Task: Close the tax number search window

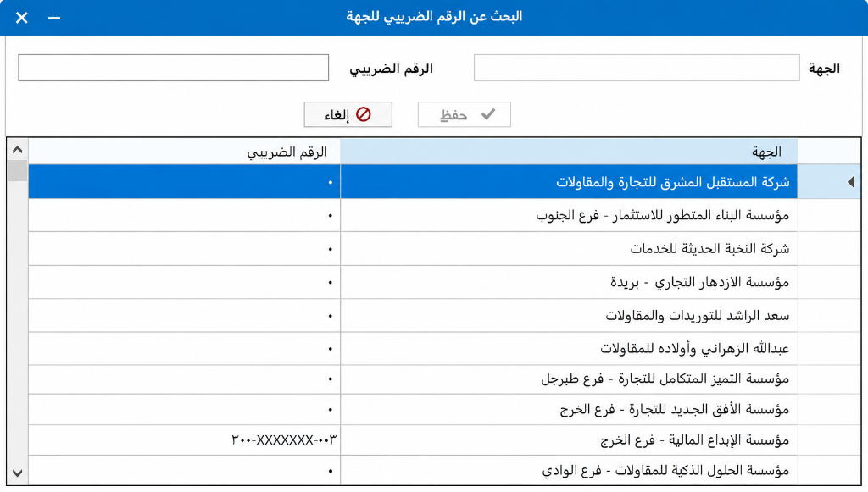Action: (x=21, y=18)
